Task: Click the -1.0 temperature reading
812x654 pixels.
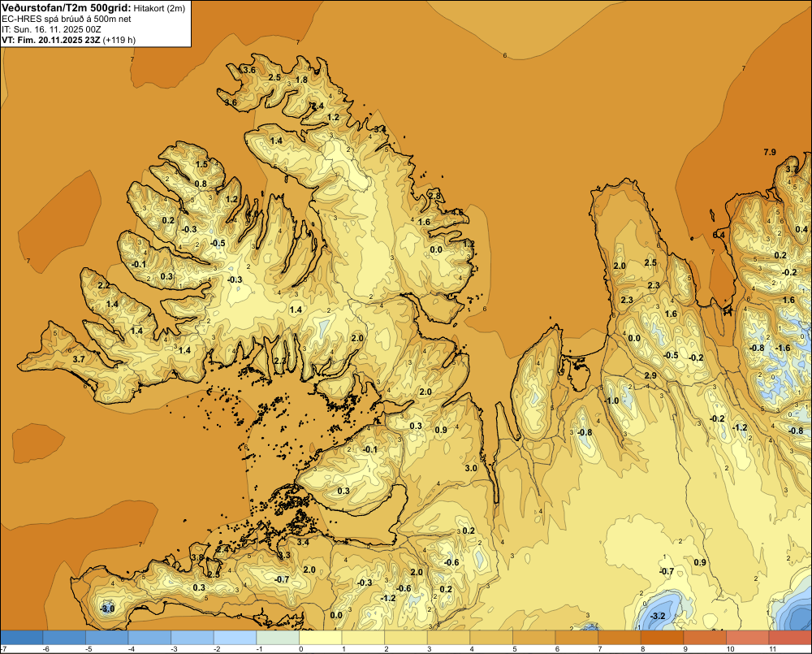Action: point(611,401)
